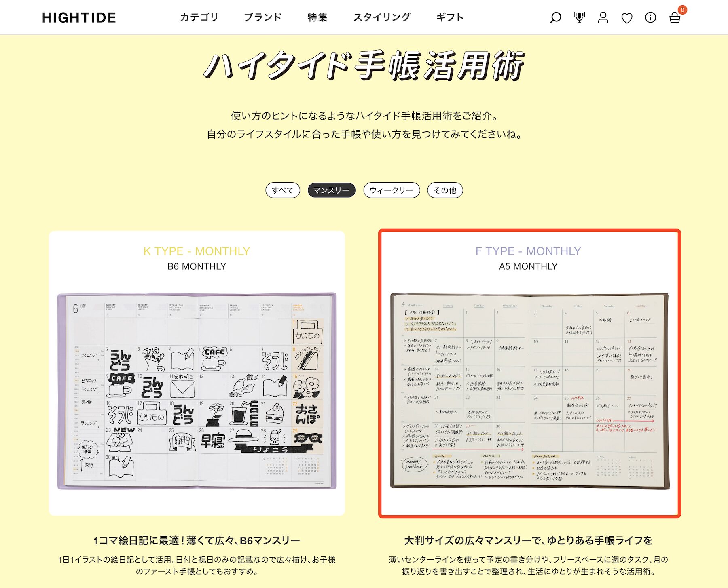The width and height of the screenshot is (728, 588).
Task: Open the ギフト menu
Action: 450,17
